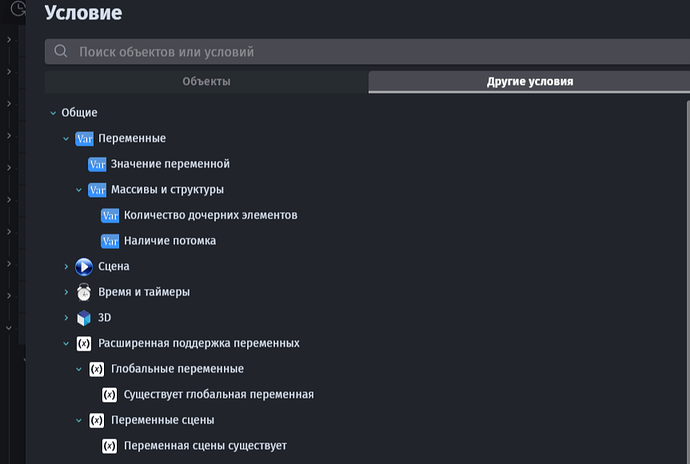Click the Var icon next to Наличие потомка
The height and width of the screenshot is (464, 690).
click(x=110, y=241)
